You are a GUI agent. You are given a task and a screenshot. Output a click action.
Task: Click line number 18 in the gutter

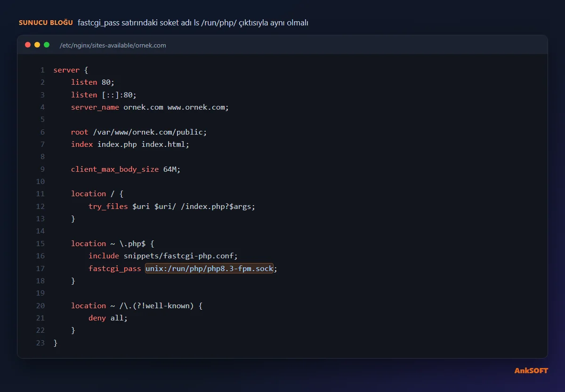[x=40, y=281]
